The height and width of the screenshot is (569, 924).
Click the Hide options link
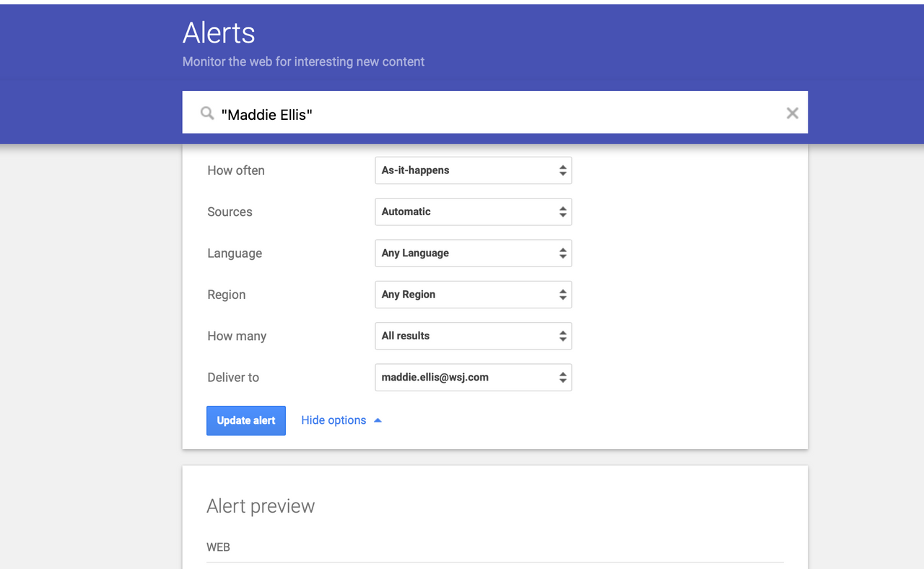334,420
